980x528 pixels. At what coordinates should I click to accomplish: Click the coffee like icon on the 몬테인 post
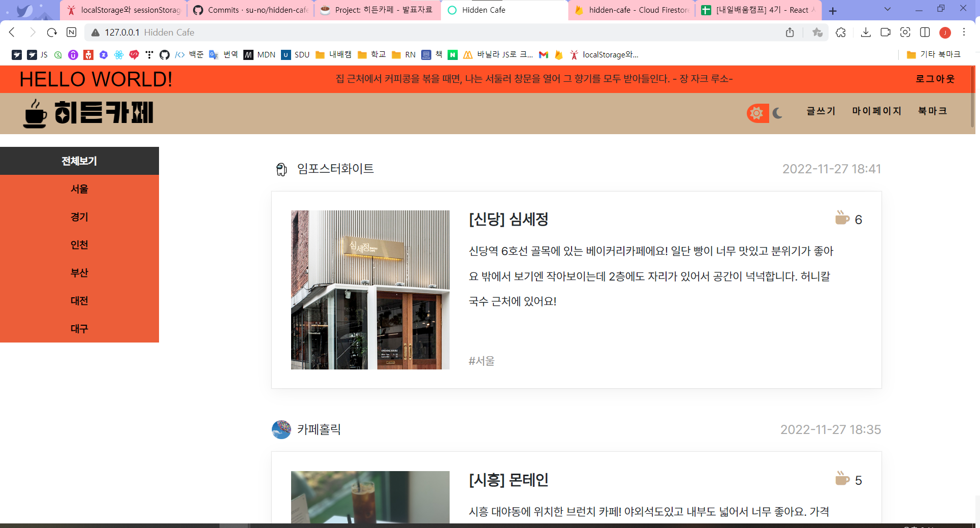click(x=842, y=479)
